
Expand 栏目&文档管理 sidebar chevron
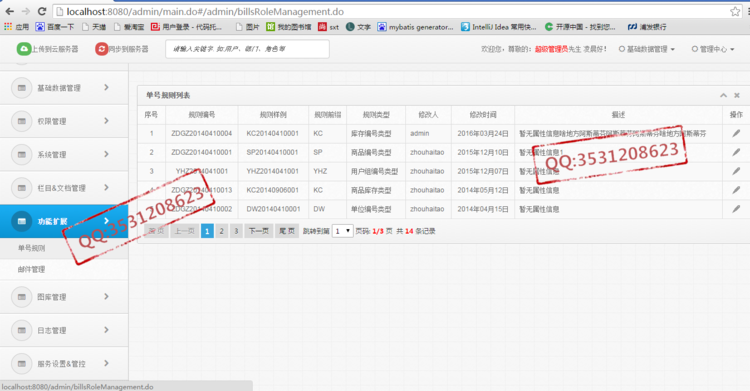coord(106,187)
